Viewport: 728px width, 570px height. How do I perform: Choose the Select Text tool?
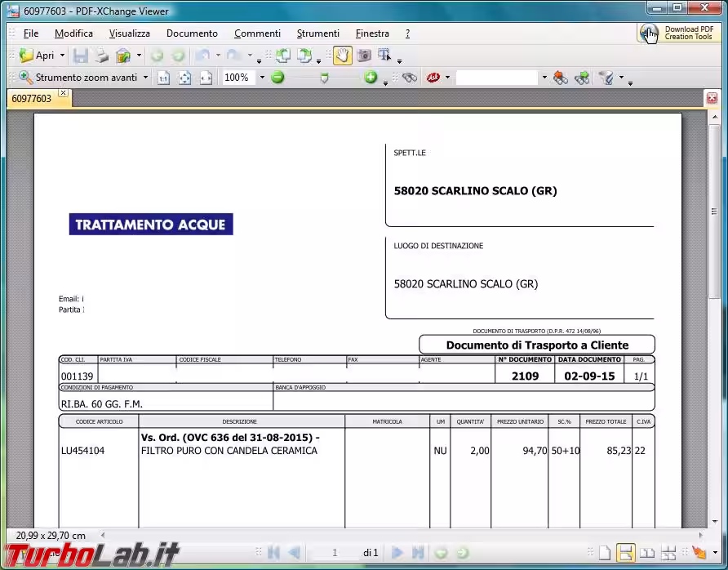pyautogui.click(x=384, y=56)
